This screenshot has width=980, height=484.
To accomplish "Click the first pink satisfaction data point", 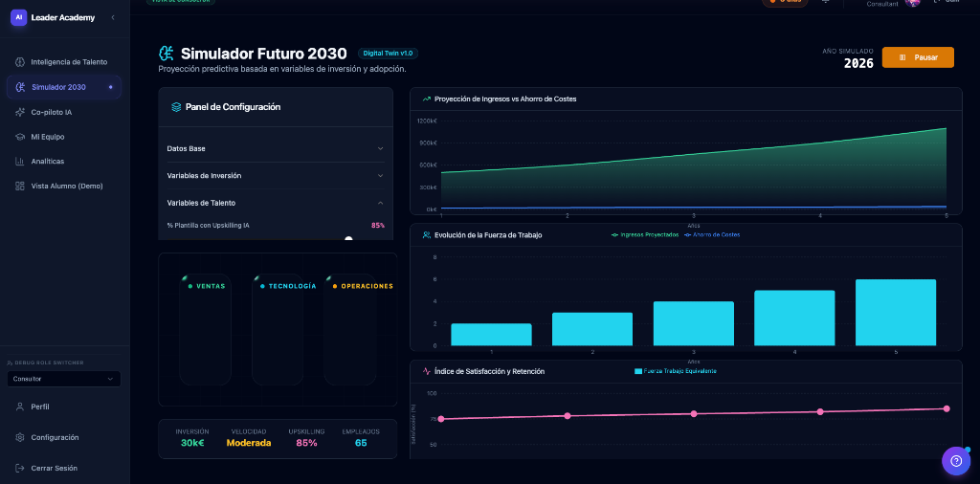I will coord(441,419).
